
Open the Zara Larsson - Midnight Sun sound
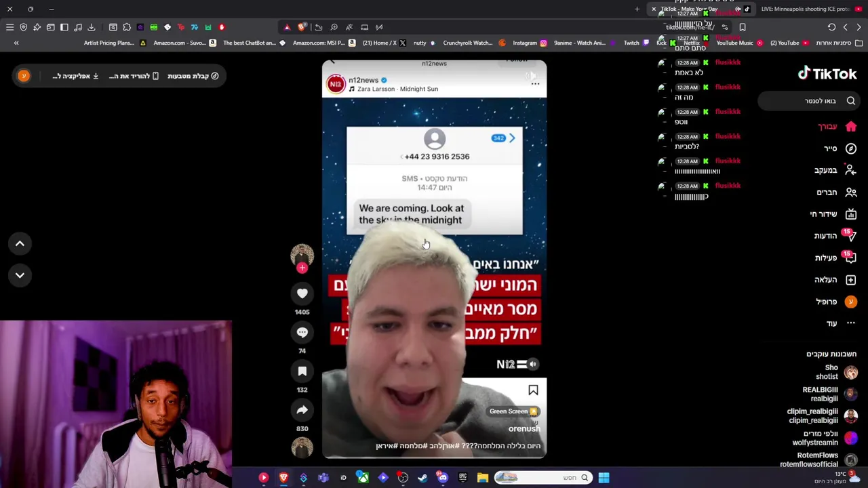tap(397, 89)
